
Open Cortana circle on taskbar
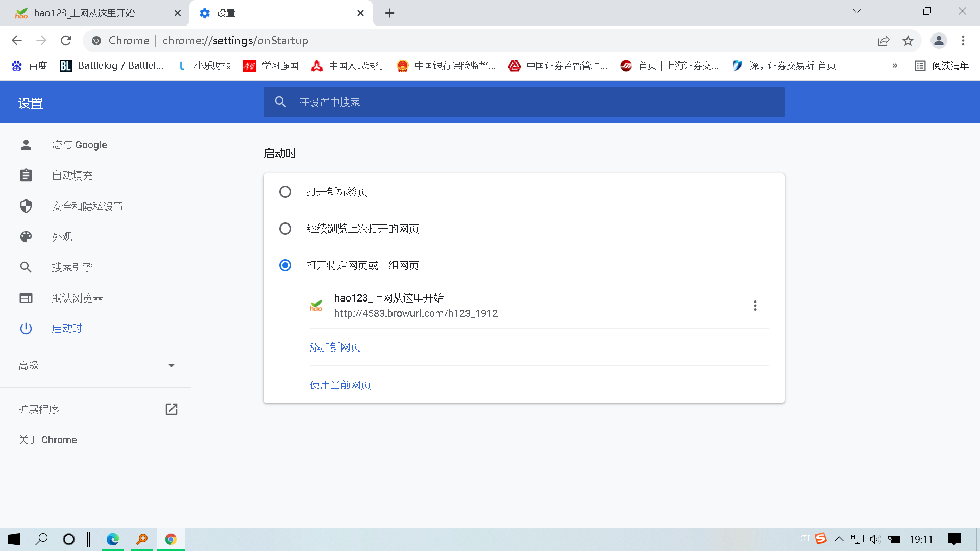[x=69, y=539]
